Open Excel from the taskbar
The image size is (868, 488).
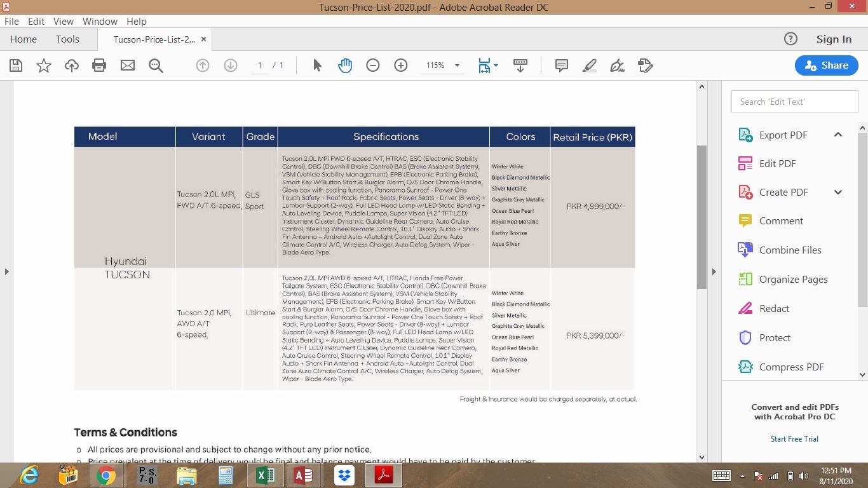(265, 475)
